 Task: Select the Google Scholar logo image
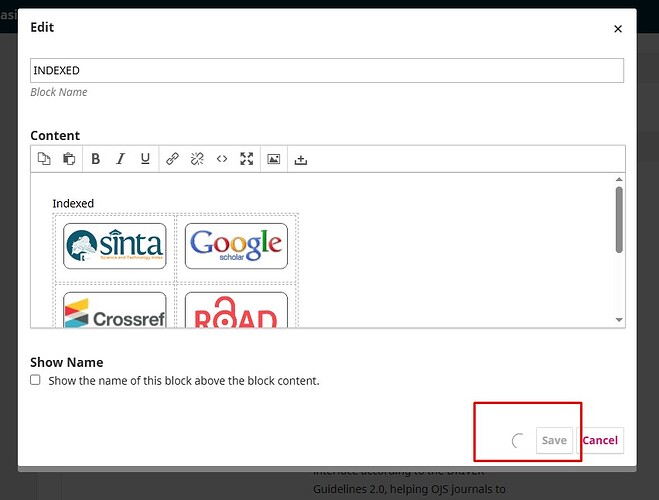coord(237,246)
